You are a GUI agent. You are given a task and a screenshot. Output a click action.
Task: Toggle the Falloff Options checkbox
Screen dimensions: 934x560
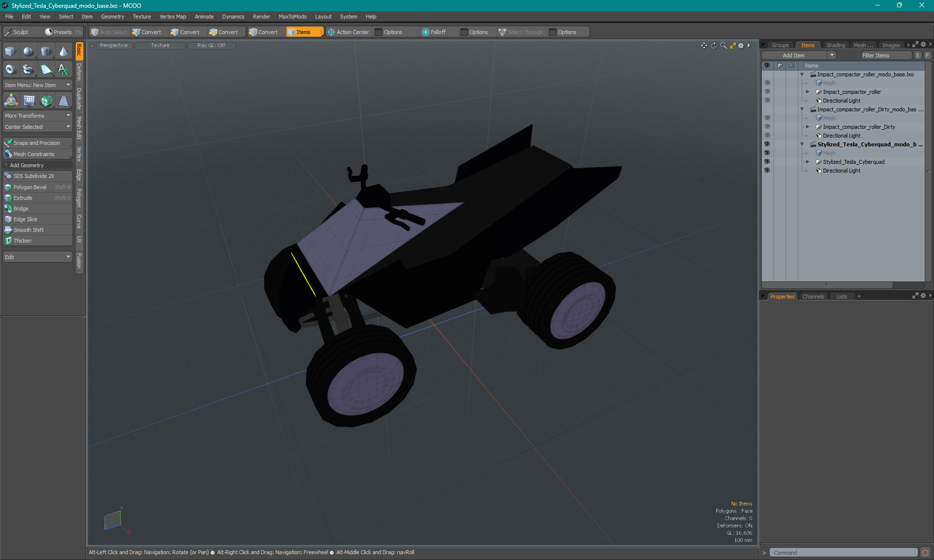pyautogui.click(x=464, y=32)
